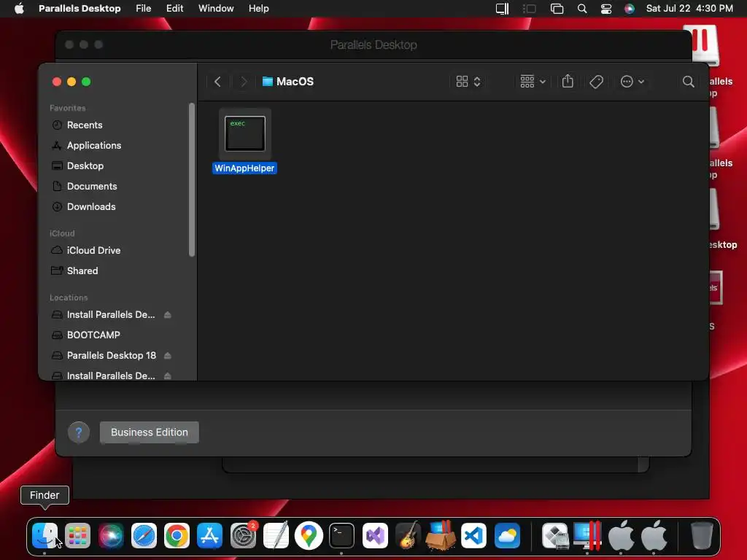Screen dimensions: 747x560
Task: Launch Visual Studio from the Dock
Action: point(375,535)
